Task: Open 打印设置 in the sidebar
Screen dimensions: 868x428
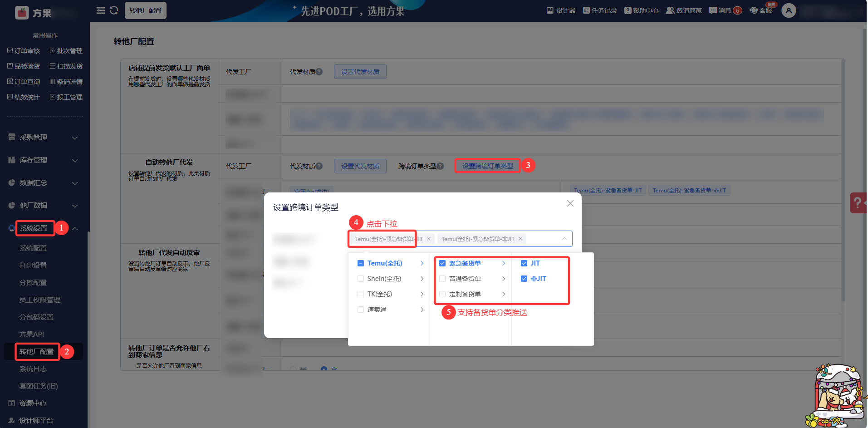Action: click(x=33, y=266)
